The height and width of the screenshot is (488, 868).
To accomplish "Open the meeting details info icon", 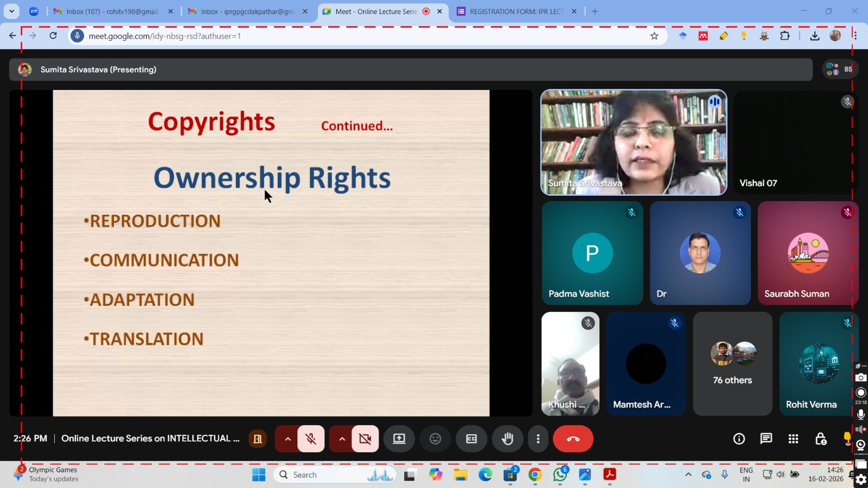I will click(x=739, y=439).
